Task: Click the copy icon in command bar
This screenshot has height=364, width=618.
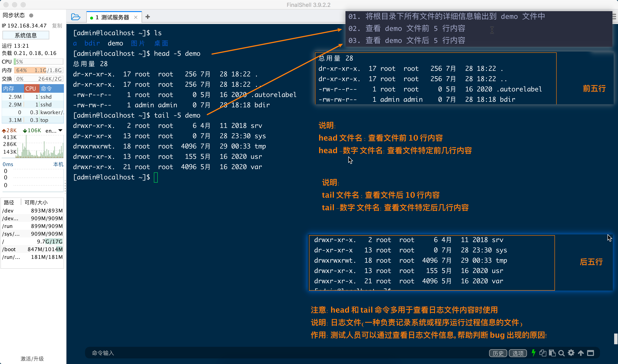Action: [542, 353]
